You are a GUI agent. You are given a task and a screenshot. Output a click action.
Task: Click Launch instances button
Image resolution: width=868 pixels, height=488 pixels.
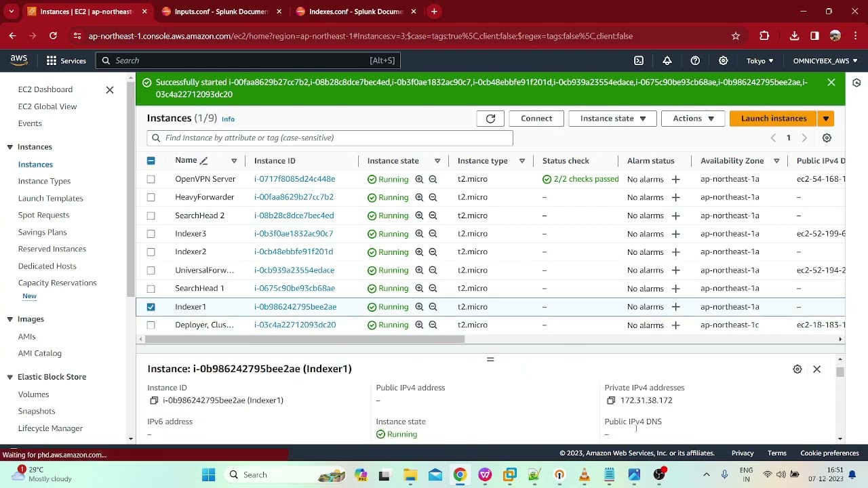(774, 119)
